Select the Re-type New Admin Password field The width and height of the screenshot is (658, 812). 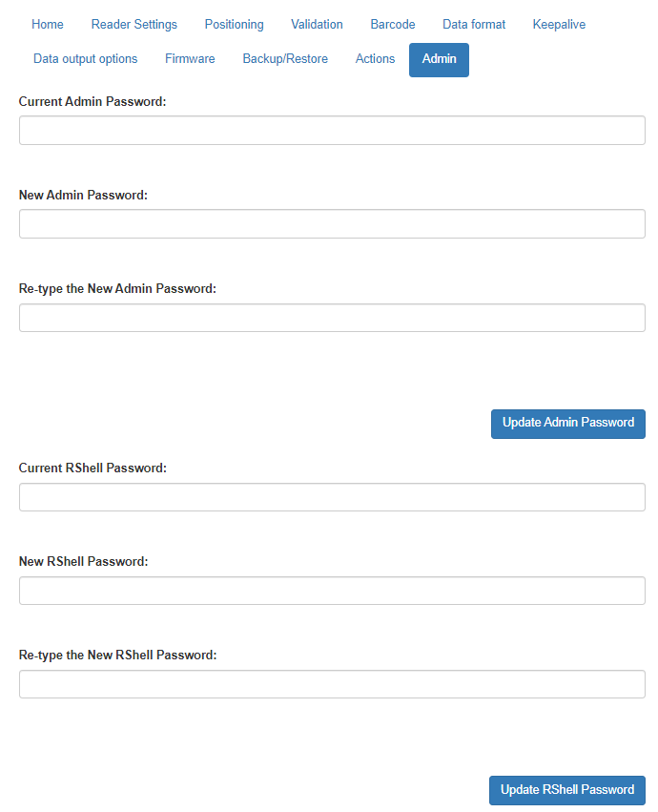coord(332,317)
